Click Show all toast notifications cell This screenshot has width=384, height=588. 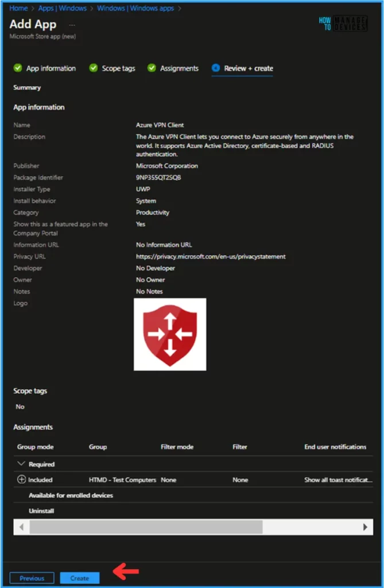[x=338, y=479]
